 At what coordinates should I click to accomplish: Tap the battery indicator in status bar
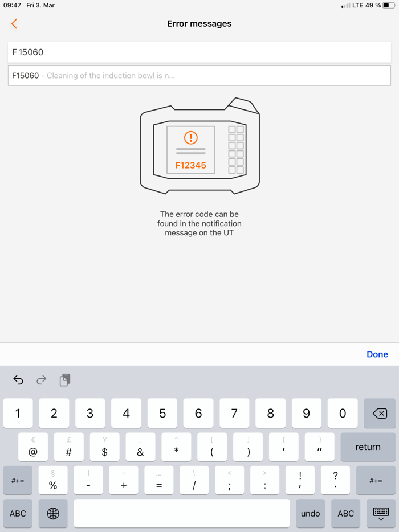(389, 6)
